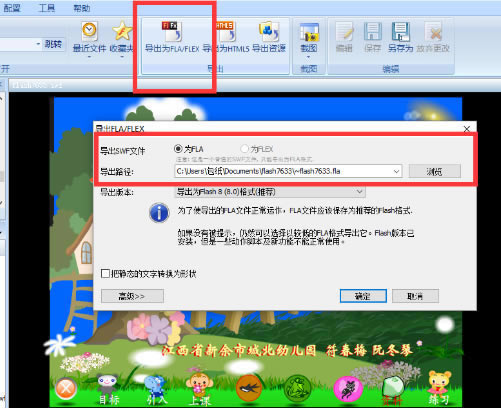Click the Export Resources icon

coord(269,31)
